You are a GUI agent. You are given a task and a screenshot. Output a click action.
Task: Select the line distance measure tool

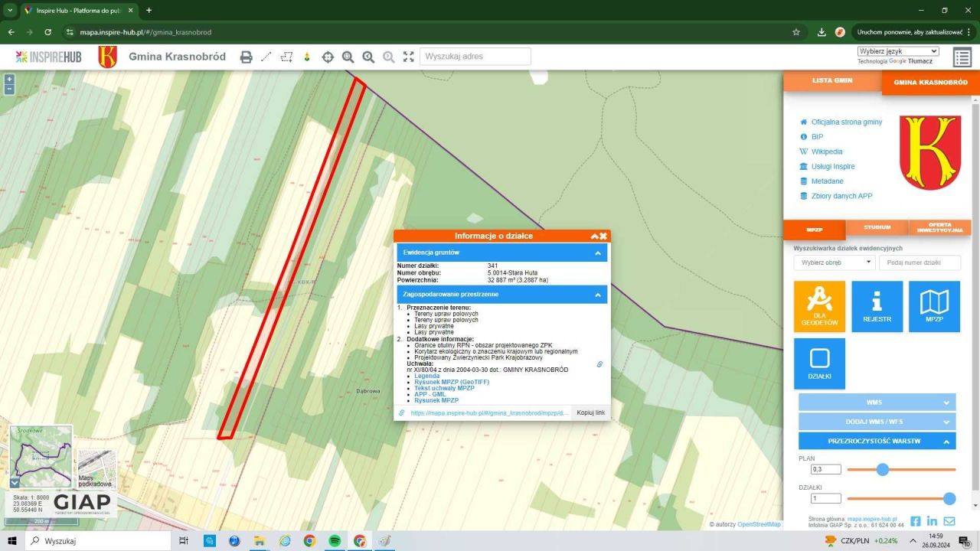[266, 57]
